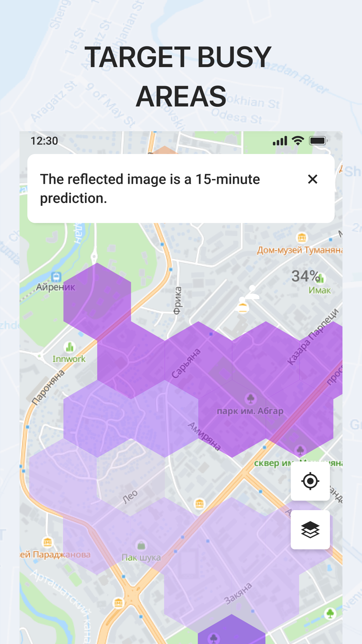Dismiss the 15-minute prediction notice

pyautogui.click(x=312, y=179)
